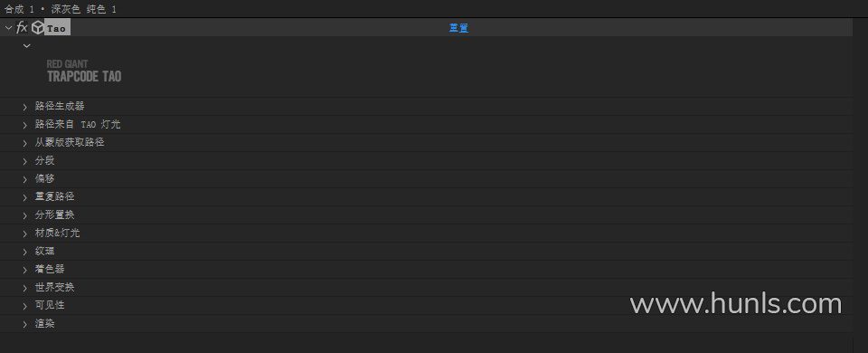Select the 着色器 label
The height and width of the screenshot is (353, 868).
point(50,270)
